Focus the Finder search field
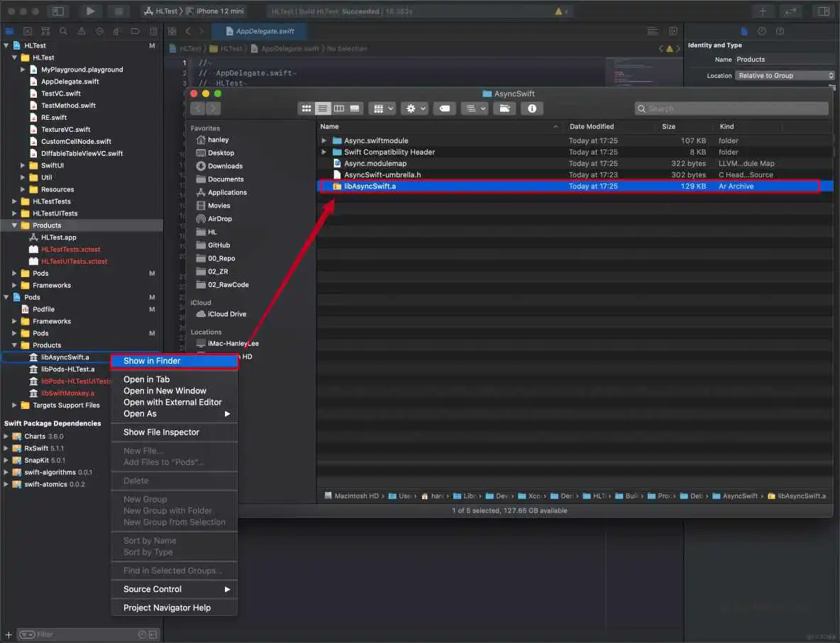This screenshot has height=643, width=840. click(731, 108)
